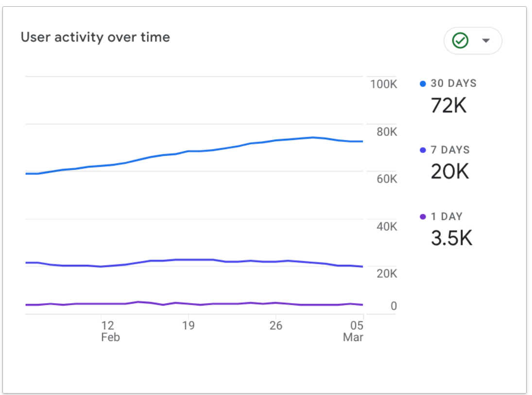Click the 3.5K value for 1 day

click(451, 238)
